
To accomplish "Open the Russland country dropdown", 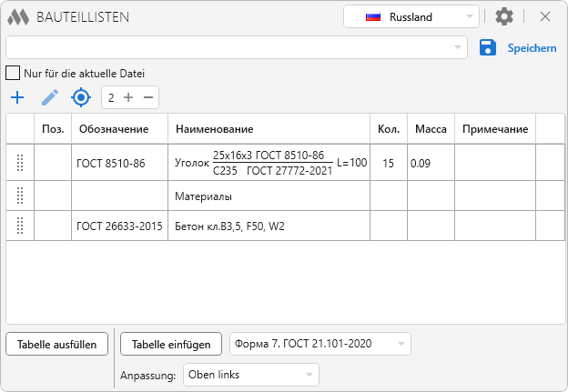I will (x=411, y=16).
